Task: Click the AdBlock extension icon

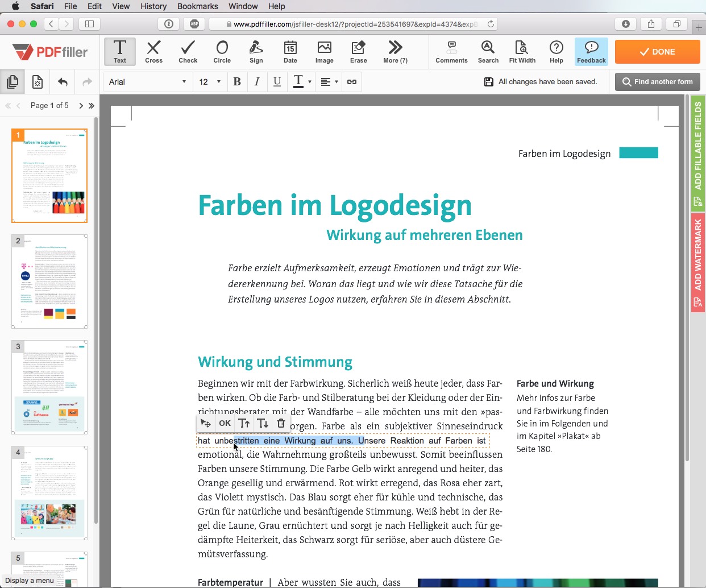Action: point(194,24)
